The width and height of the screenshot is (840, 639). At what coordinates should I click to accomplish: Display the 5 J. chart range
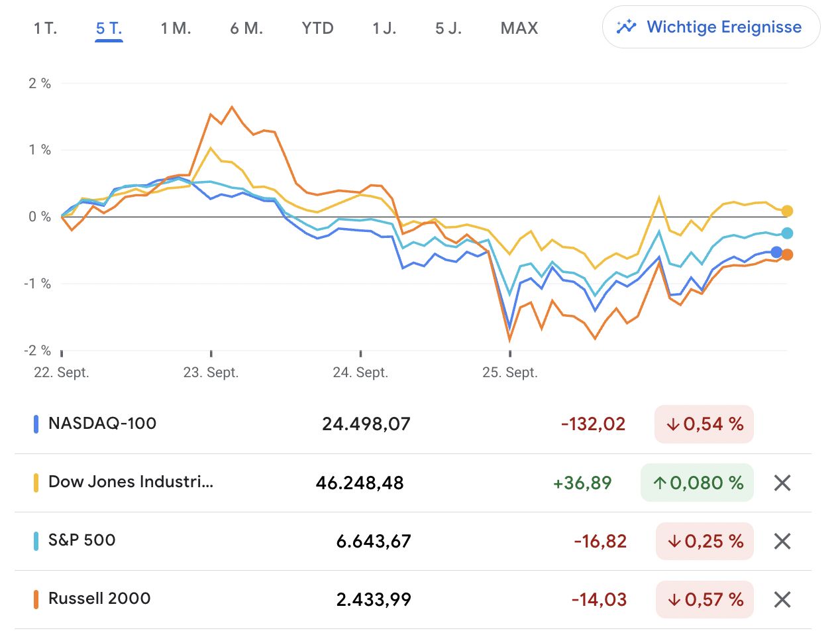pyautogui.click(x=448, y=29)
